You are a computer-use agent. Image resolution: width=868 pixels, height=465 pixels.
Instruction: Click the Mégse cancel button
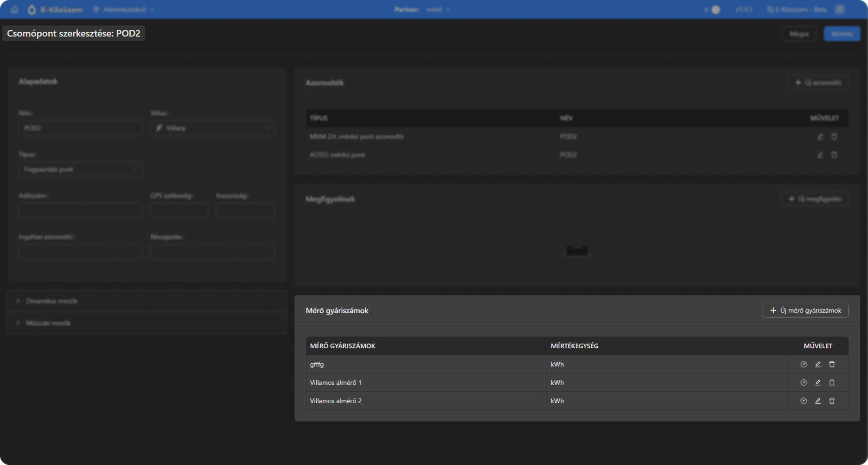799,34
